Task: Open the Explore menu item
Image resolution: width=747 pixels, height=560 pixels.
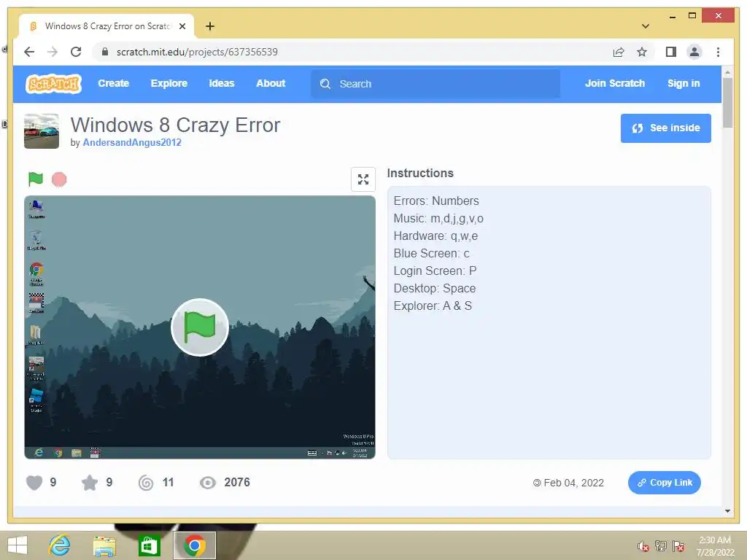Action: pyautogui.click(x=169, y=83)
